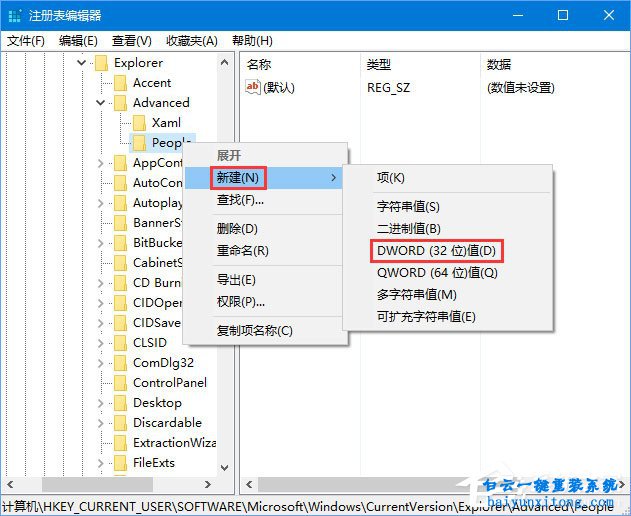Click the tree pane scroll-down arrow

[225, 468]
